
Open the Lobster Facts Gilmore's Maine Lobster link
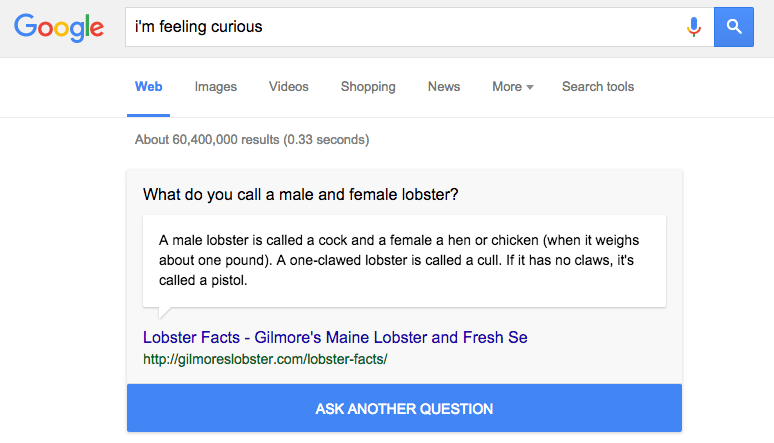pos(335,337)
